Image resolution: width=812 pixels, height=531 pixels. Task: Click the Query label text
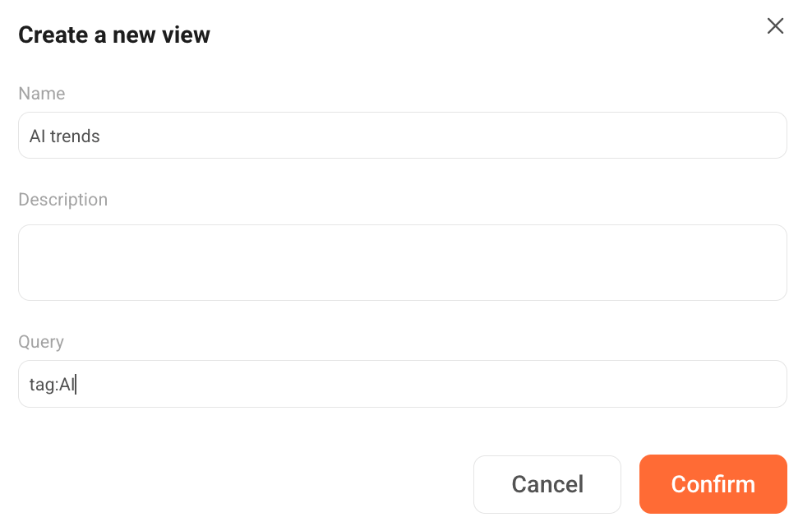(x=40, y=342)
